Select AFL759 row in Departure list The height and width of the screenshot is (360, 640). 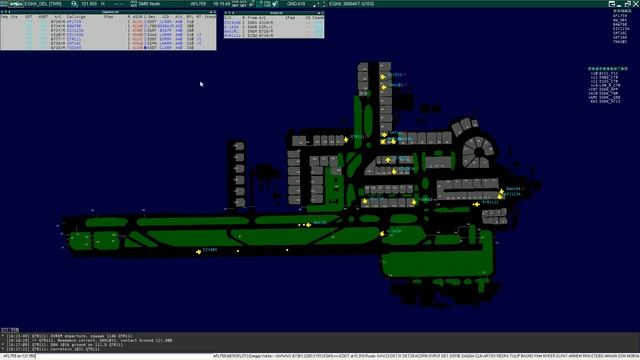(x=108, y=22)
